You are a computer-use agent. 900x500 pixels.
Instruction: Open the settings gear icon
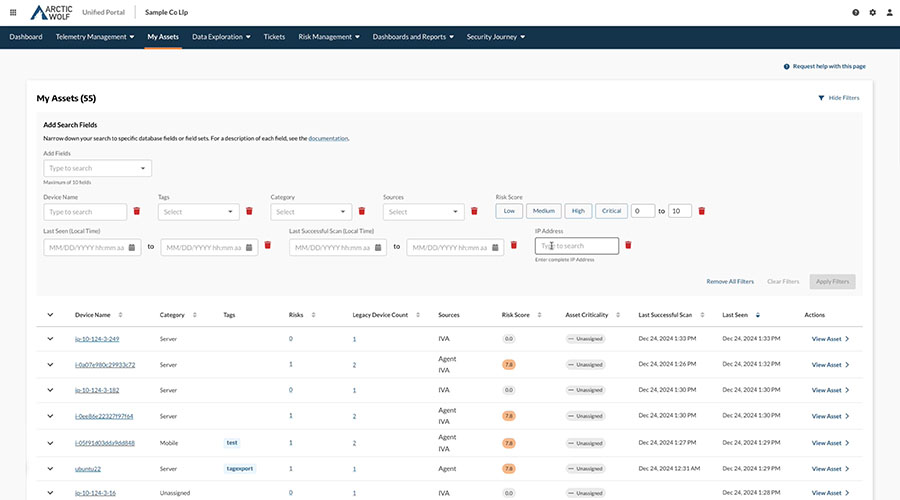tap(873, 12)
